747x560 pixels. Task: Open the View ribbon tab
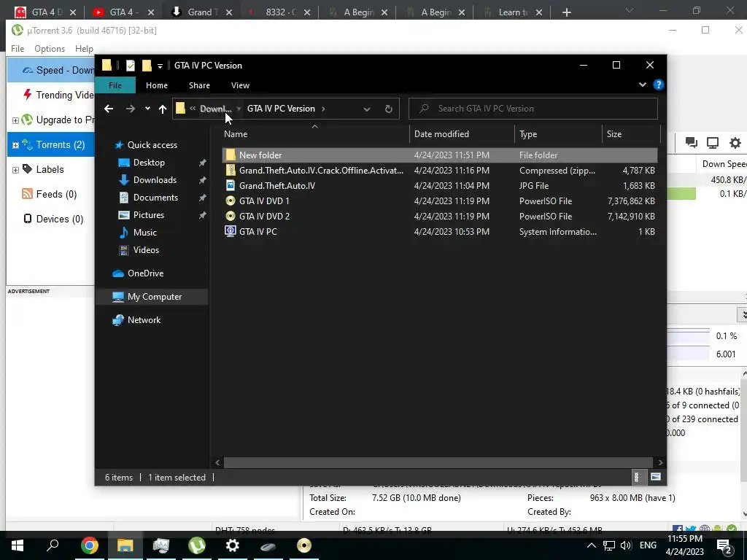240,85
